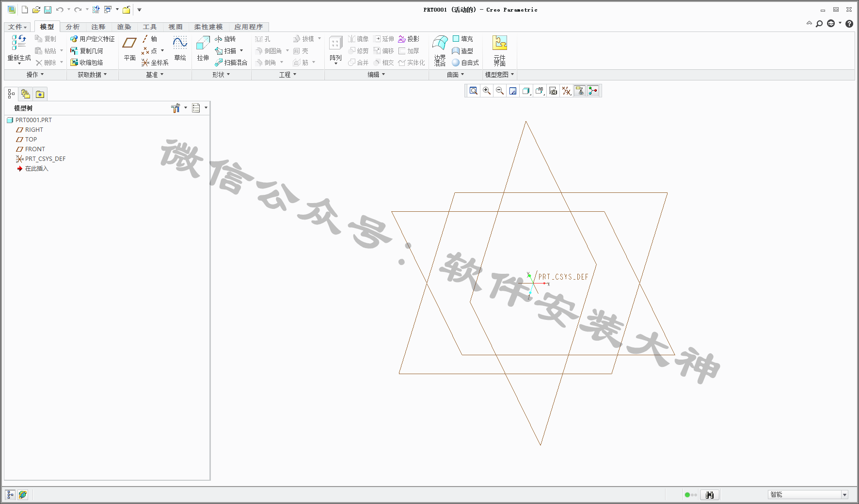Toggle spin center display icon
The width and height of the screenshot is (859, 504).
[593, 91]
